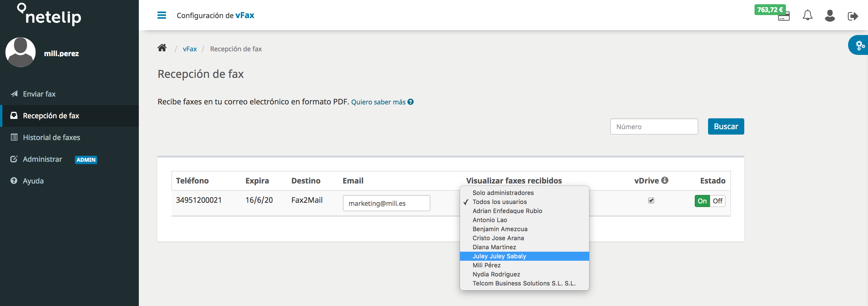Click the help question icon next to Quiero saber más
Image resolution: width=868 pixels, height=306 pixels.
pyautogui.click(x=410, y=102)
